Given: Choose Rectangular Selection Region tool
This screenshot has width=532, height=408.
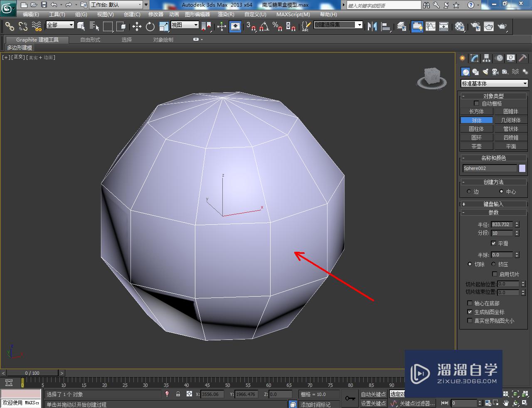Looking at the screenshot, I should click(x=108, y=27).
